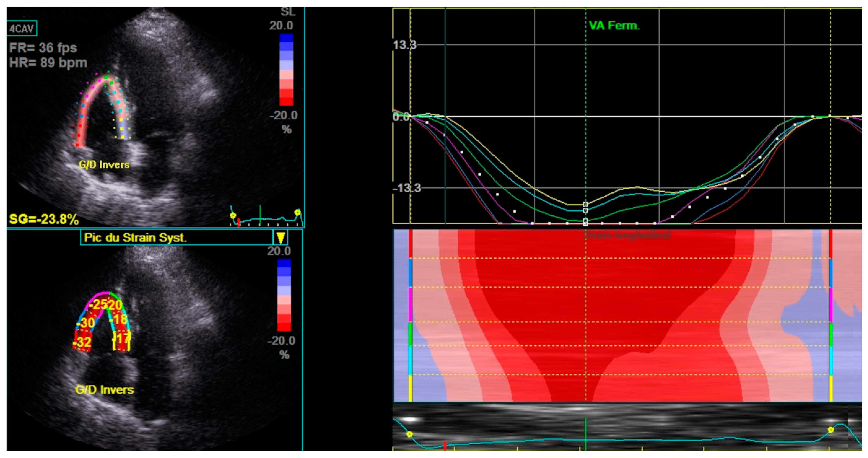The height and width of the screenshot is (458, 868).
Task: Select the -30 mid segment strain value
Action: (x=86, y=323)
